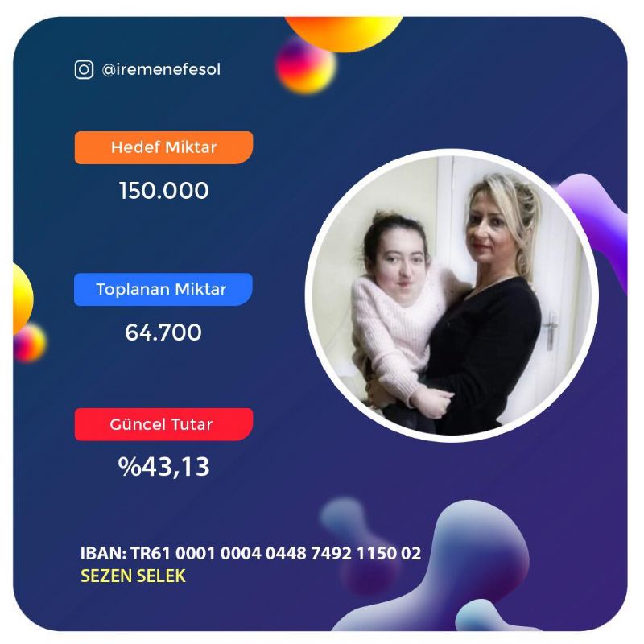This screenshot has height=644, width=644.
Task: Select the blue Toplanan Miktar label
Action: click(163, 289)
